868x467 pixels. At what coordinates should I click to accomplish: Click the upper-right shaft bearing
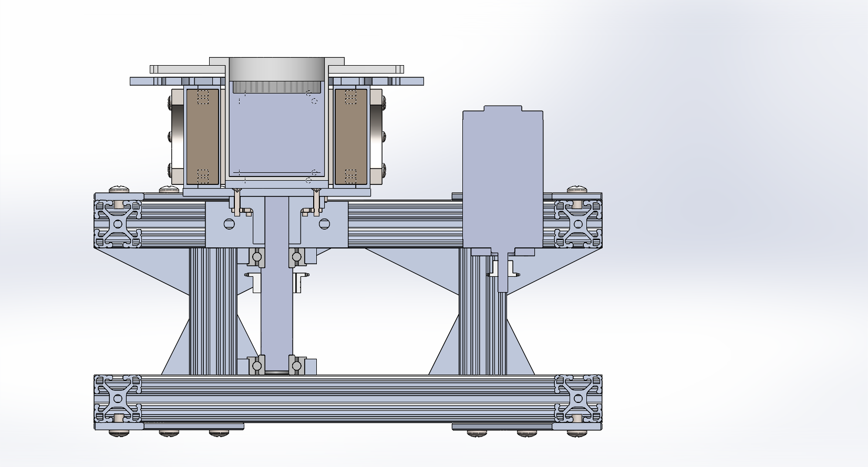pyautogui.click(x=296, y=257)
